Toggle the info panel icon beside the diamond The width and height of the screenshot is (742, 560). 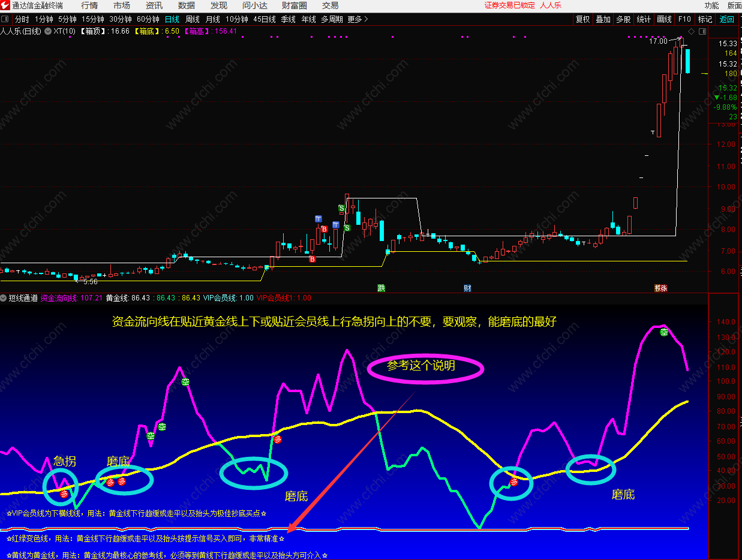click(x=701, y=31)
